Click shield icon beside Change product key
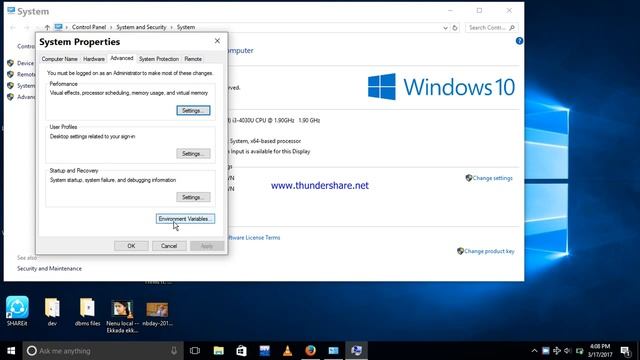640x360 pixels. [460, 251]
